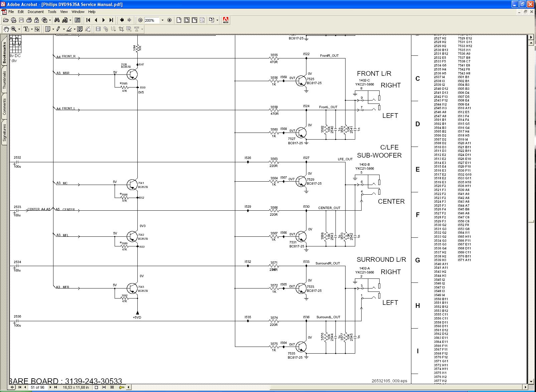Select the Link tool
536x392 pixels.
[106, 29]
